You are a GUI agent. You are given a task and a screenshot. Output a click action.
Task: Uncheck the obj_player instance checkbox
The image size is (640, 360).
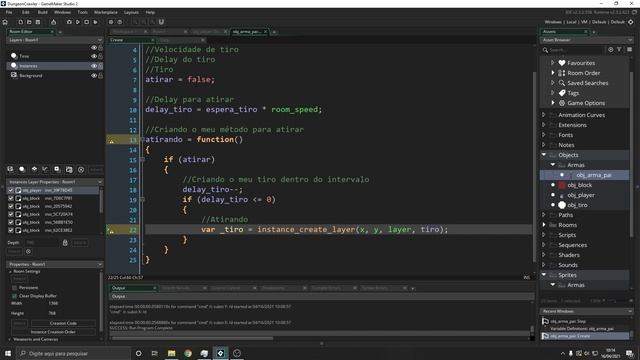click(11, 190)
